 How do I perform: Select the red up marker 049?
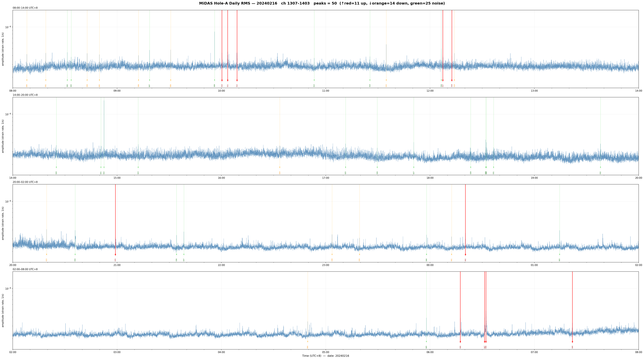pos(573,342)
